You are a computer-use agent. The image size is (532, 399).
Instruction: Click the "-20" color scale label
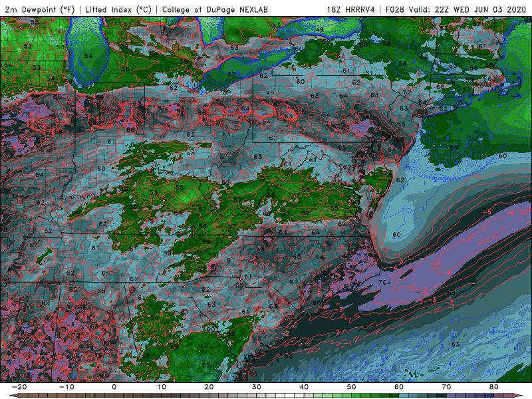(x=19, y=387)
